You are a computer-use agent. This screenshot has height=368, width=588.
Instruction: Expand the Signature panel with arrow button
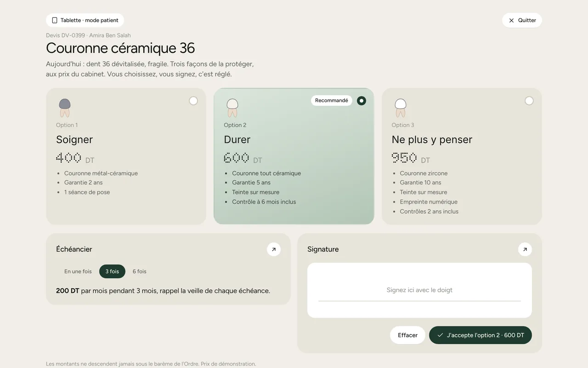[x=525, y=249]
